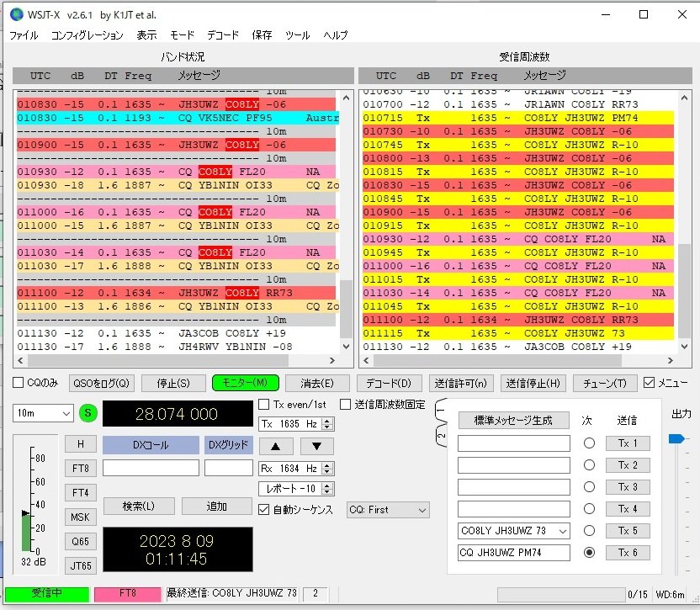The image size is (700, 610).
Task: Toggle 送信周波数固定 checkbox
Action: [345, 405]
